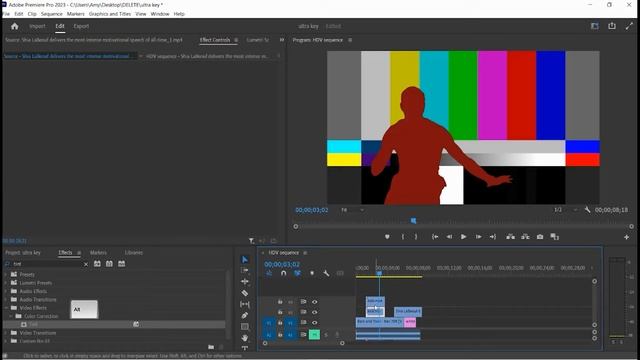Open the Markers menu
640x360 pixels.
(x=76, y=14)
